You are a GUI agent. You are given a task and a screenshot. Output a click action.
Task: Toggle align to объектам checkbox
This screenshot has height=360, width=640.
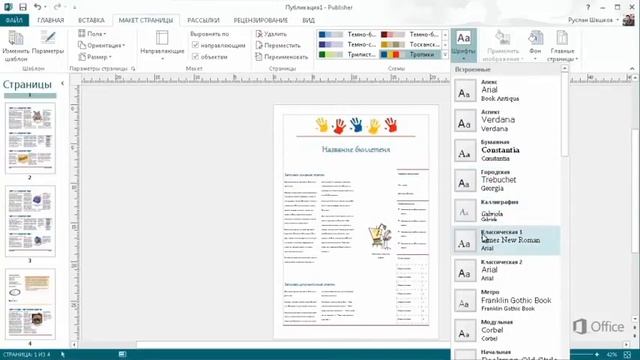pyautogui.click(x=195, y=56)
